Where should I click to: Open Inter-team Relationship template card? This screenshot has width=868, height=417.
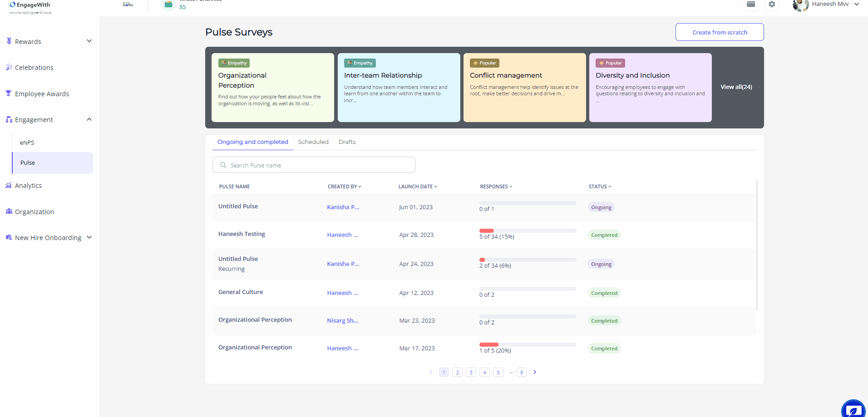click(399, 88)
